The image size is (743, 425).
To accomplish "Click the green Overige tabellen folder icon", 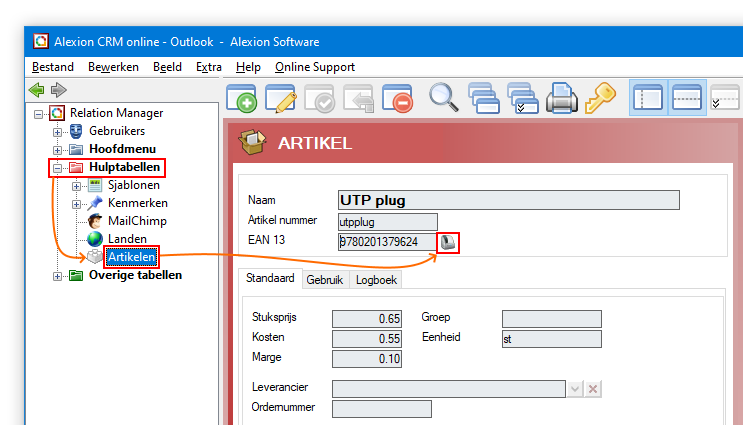I will coord(76,275).
